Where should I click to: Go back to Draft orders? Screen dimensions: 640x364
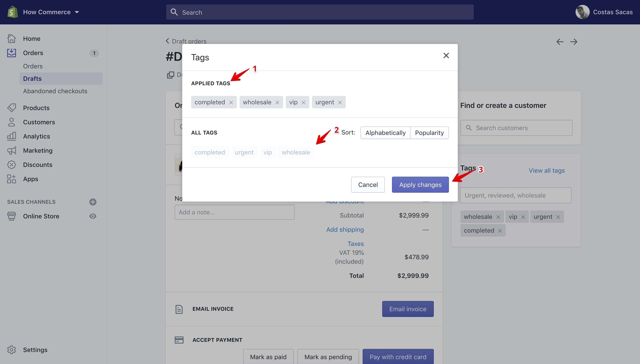(186, 41)
